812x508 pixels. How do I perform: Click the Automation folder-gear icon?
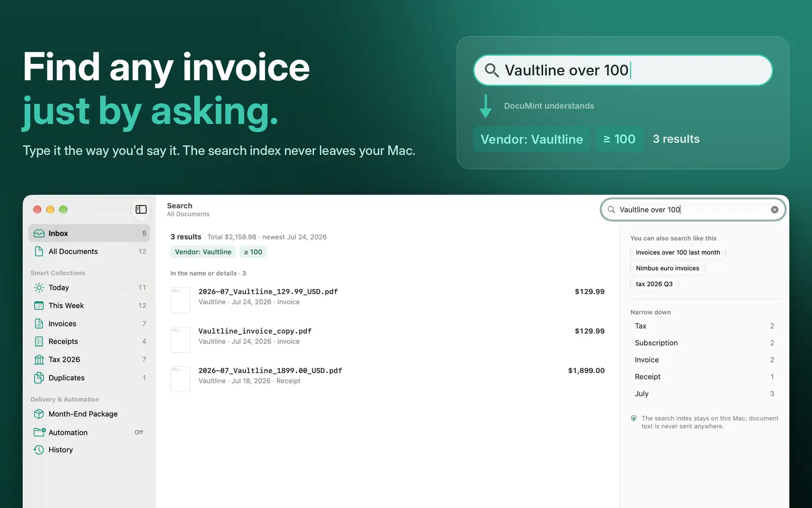pos(40,432)
